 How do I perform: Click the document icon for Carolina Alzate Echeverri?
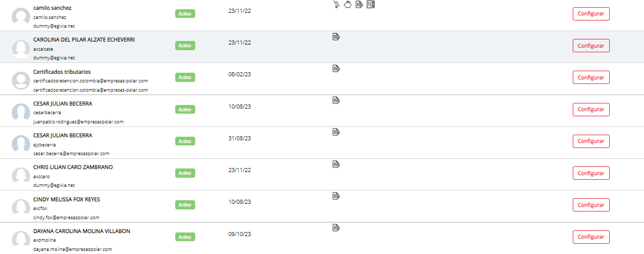pos(336,37)
